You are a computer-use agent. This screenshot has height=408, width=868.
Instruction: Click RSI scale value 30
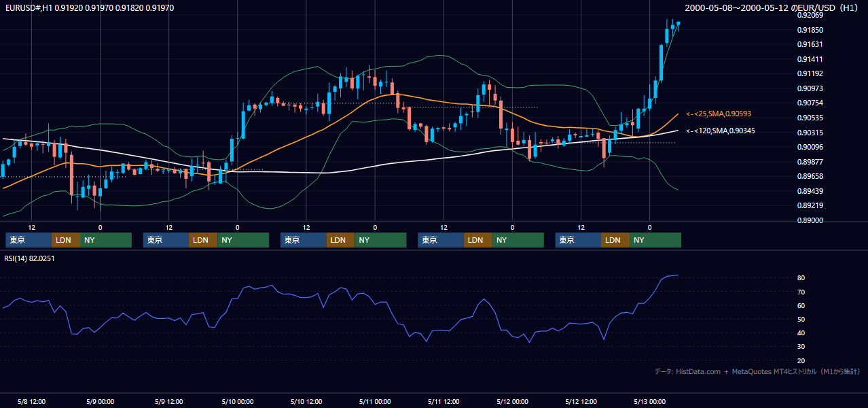(x=801, y=347)
